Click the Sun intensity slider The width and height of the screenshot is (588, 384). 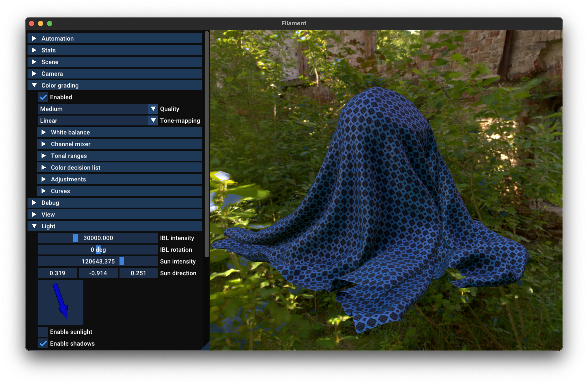(98, 261)
